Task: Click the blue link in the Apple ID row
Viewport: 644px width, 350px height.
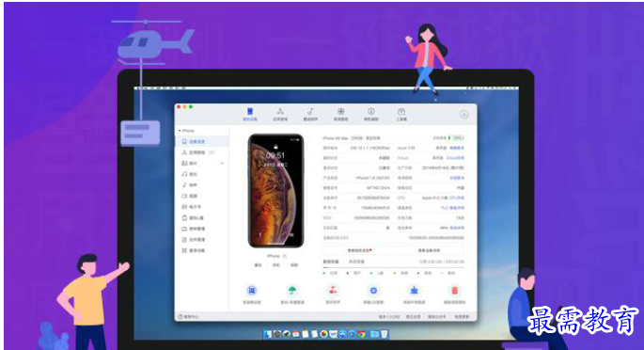Action: (x=457, y=148)
